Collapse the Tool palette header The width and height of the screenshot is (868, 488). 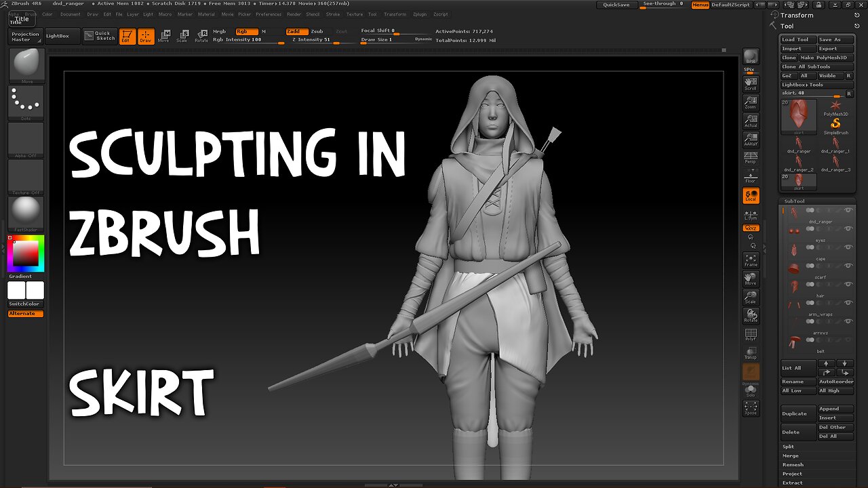[x=787, y=26]
